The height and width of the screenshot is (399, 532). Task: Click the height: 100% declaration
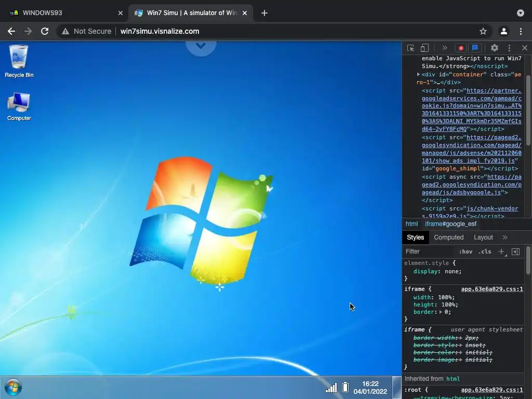(436, 304)
